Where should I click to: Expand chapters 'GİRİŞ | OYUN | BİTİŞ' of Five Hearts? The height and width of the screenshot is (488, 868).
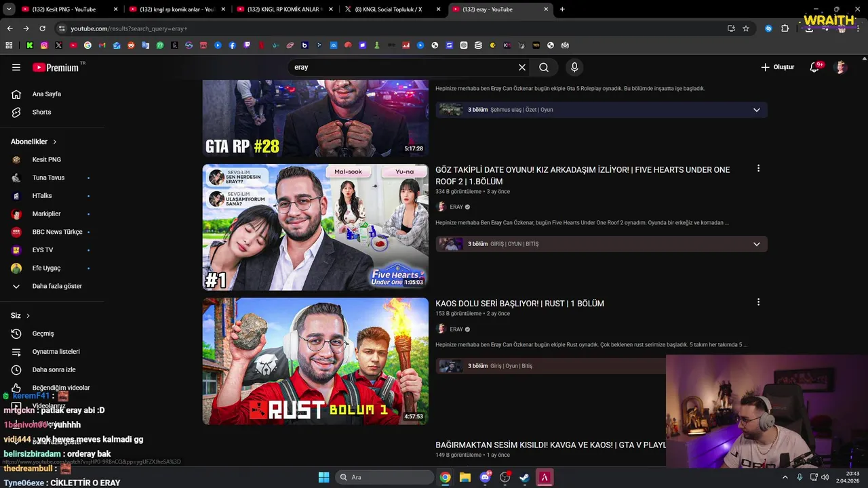pos(601,244)
